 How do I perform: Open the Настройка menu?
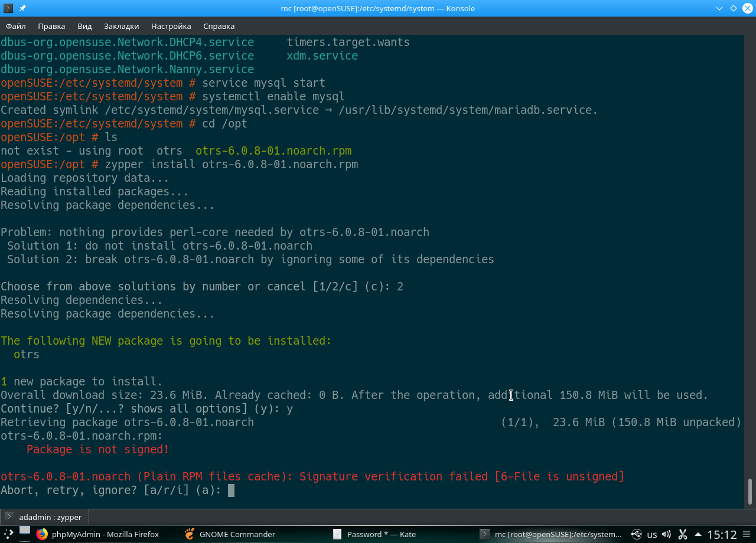coord(171,26)
